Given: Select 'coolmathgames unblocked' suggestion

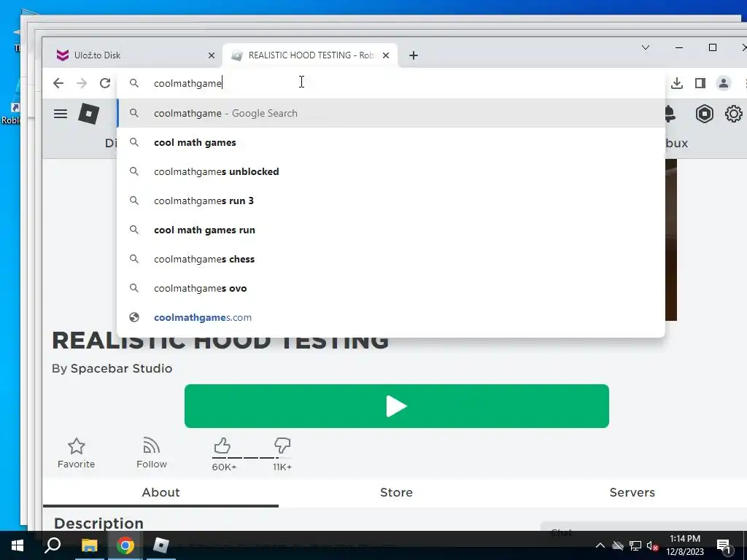Looking at the screenshot, I should pyautogui.click(x=391, y=171).
